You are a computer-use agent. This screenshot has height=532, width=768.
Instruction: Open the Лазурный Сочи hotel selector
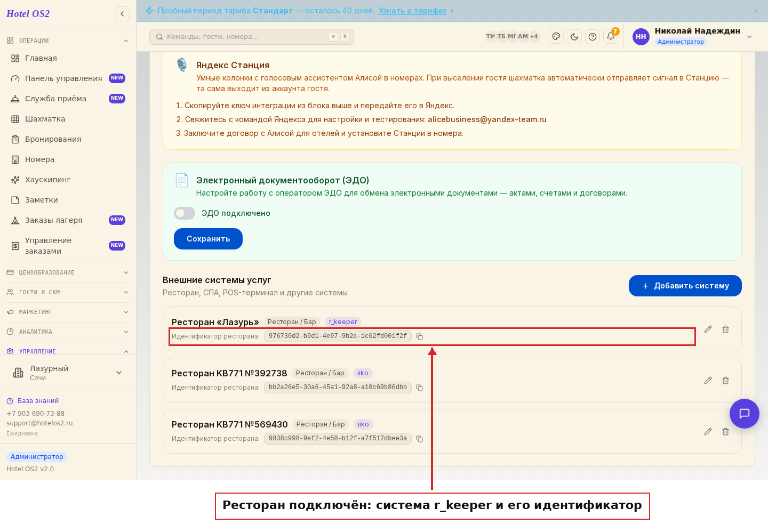point(68,373)
